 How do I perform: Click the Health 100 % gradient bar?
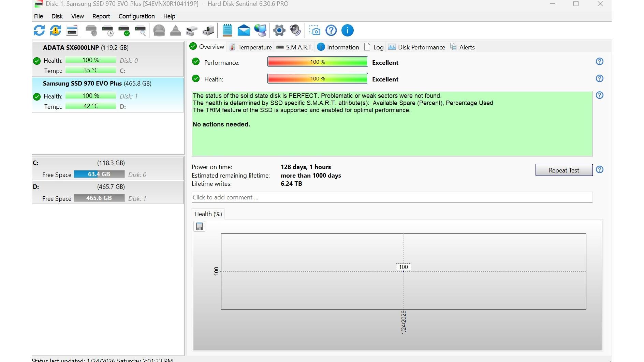317,79
